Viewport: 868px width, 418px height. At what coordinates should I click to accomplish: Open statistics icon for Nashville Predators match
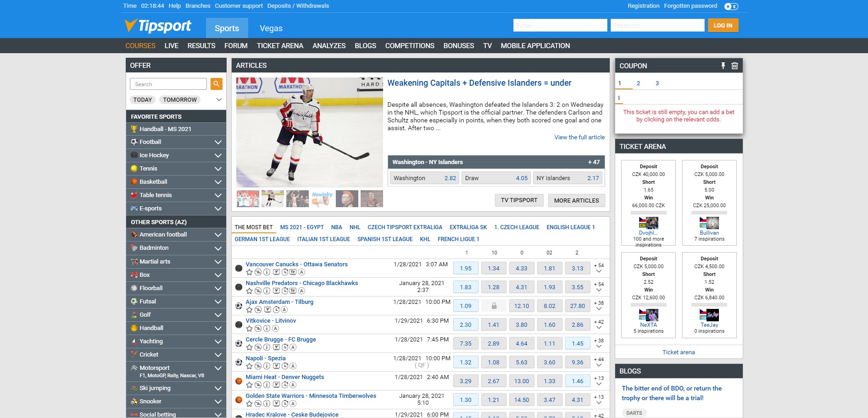[x=258, y=291]
